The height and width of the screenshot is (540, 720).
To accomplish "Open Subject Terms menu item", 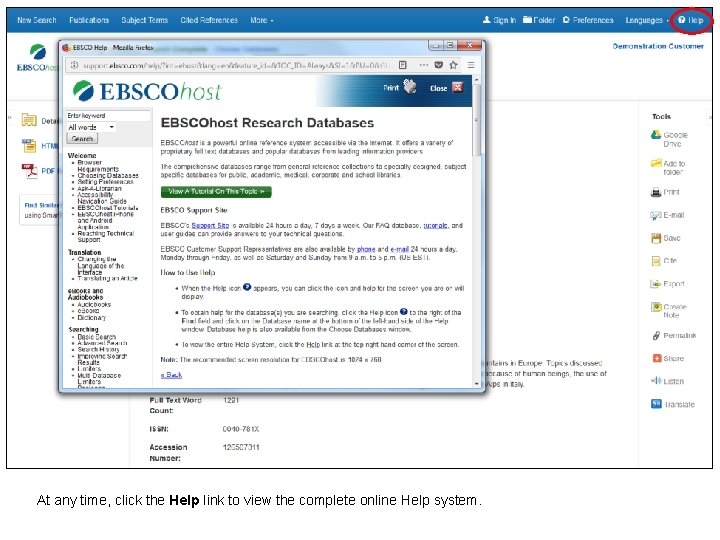I will click(x=145, y=20).
